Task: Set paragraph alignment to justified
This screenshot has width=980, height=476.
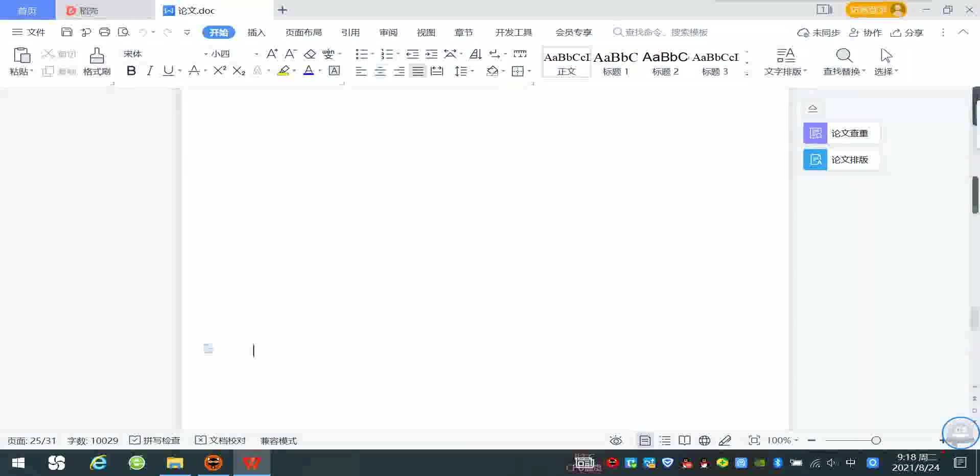Action: point(418,71)
